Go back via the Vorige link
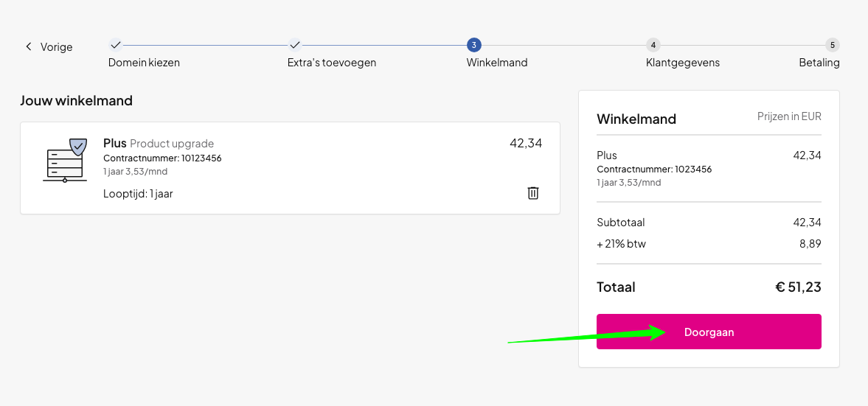 pos(56,47)
